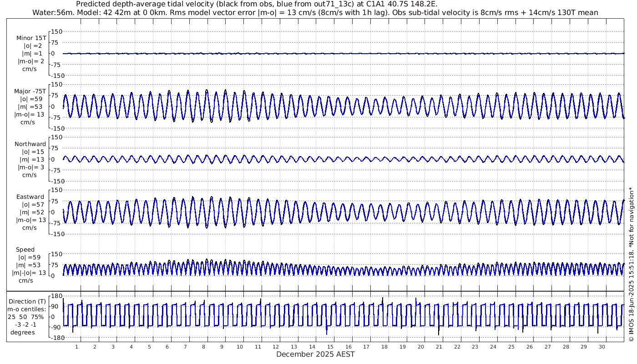Click the 150 label on Speed axis
Viewport: 637px width, 364px height.
click(56, 254)
